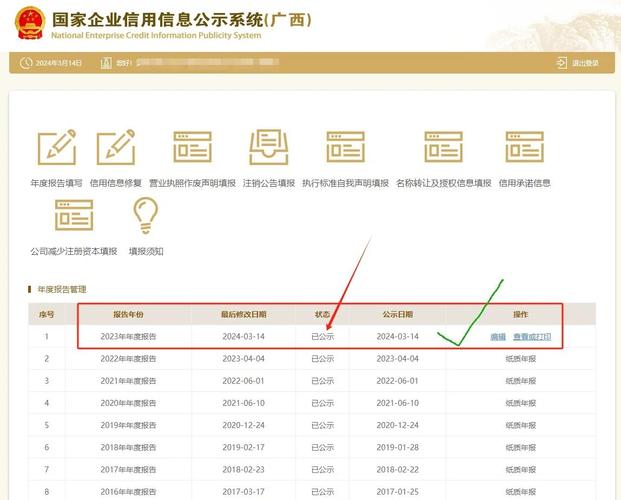This screenshot has height=500, width=621.
Task: Open the 填报须知 lightbulb icon
Action: pos(146,216)
